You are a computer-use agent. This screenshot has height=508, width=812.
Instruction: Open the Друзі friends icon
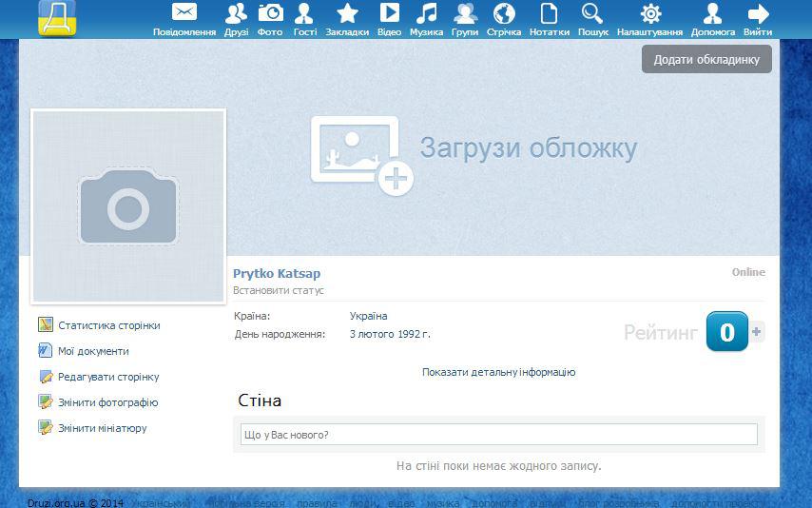[x=236, y=13]
